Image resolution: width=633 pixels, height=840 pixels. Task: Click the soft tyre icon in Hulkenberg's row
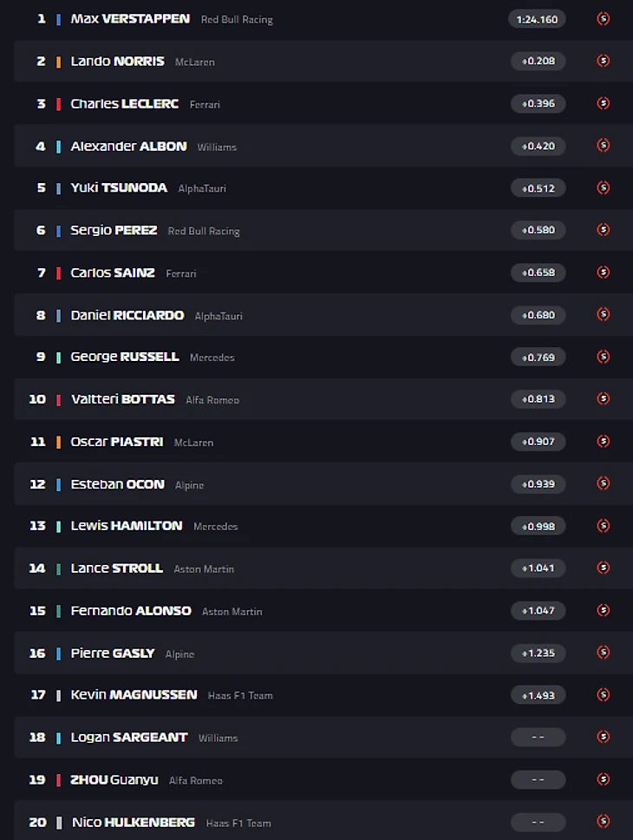(x=604, y=822)
